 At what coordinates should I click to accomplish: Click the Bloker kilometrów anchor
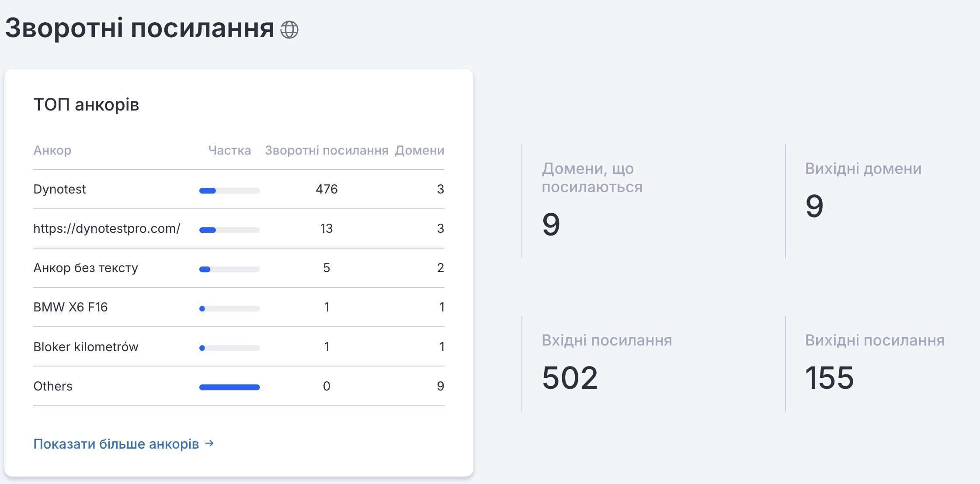click(x=86, y=347)
